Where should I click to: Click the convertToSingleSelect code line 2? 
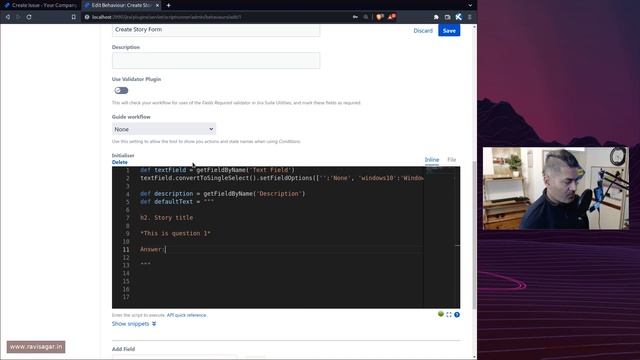click(x=282, y=178)
